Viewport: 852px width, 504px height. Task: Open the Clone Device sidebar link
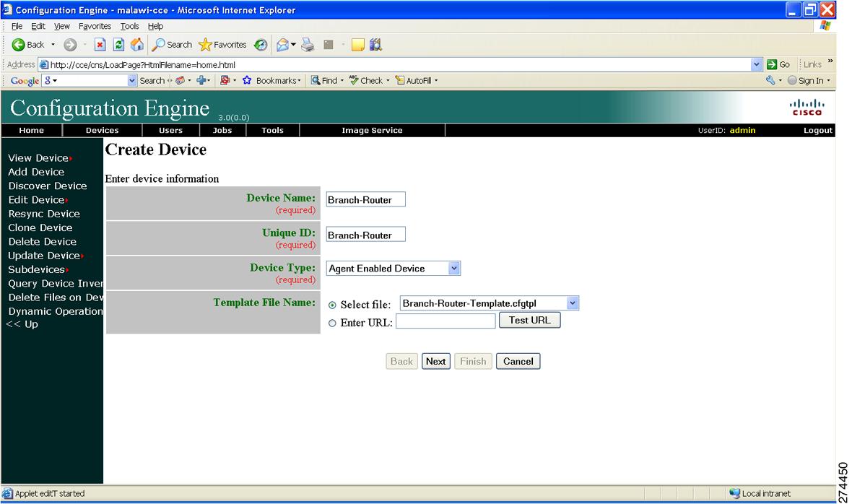[40, 227]
